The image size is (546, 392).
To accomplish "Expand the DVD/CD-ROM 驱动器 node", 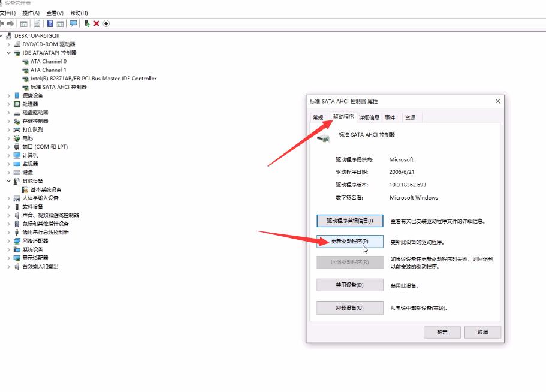I will click(9, 44).
